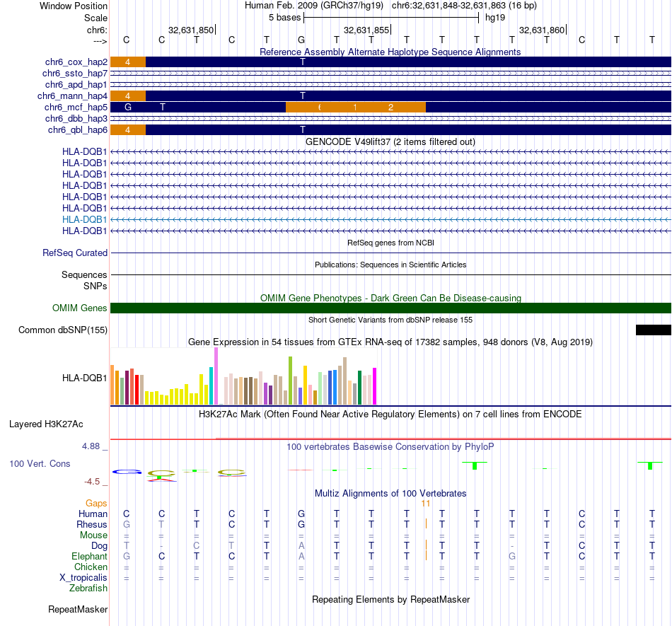Open 'Reference Assembly Alternate Haplotype Sequence Alignments' title

click(x=390, y=52)
